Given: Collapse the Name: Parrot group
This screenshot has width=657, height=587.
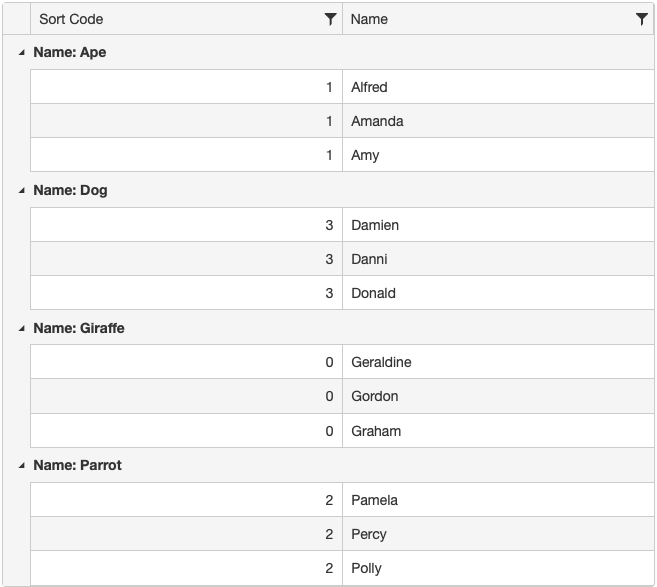Looking at the screenshot, I should pyautogui.click(x=22, y=465).
